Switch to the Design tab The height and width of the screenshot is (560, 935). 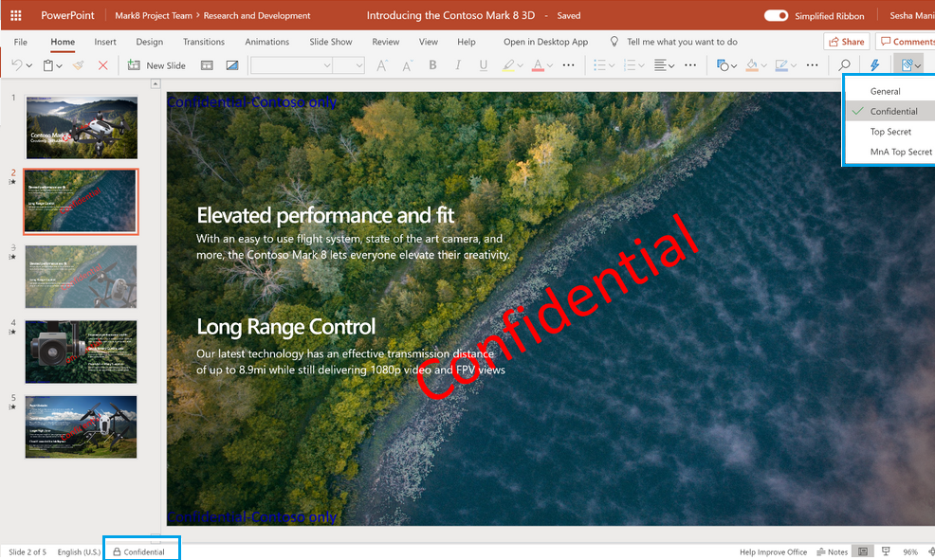pos(149,42)
